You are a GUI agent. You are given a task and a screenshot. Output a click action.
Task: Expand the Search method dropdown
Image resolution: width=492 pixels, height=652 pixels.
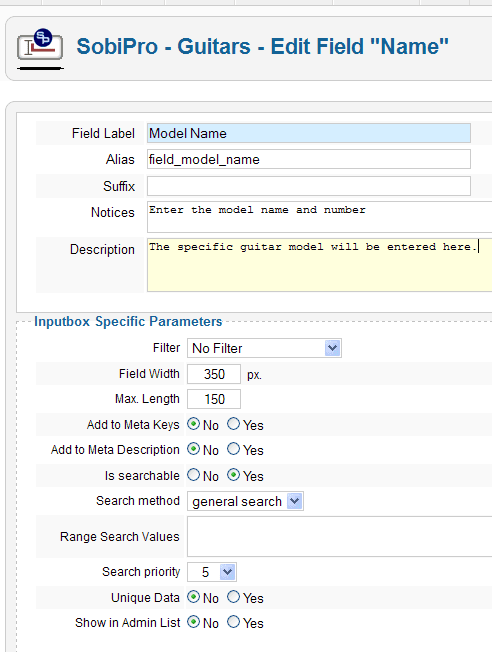(x=294, y=501)
